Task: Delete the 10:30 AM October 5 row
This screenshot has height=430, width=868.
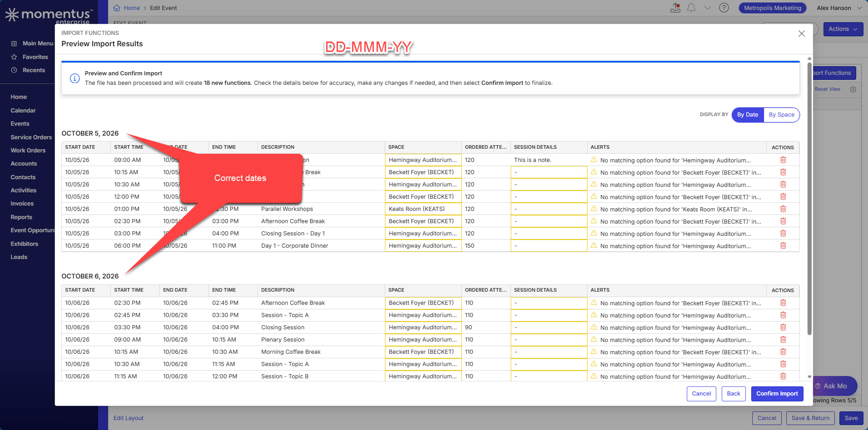Action: (x=783, y=185)
